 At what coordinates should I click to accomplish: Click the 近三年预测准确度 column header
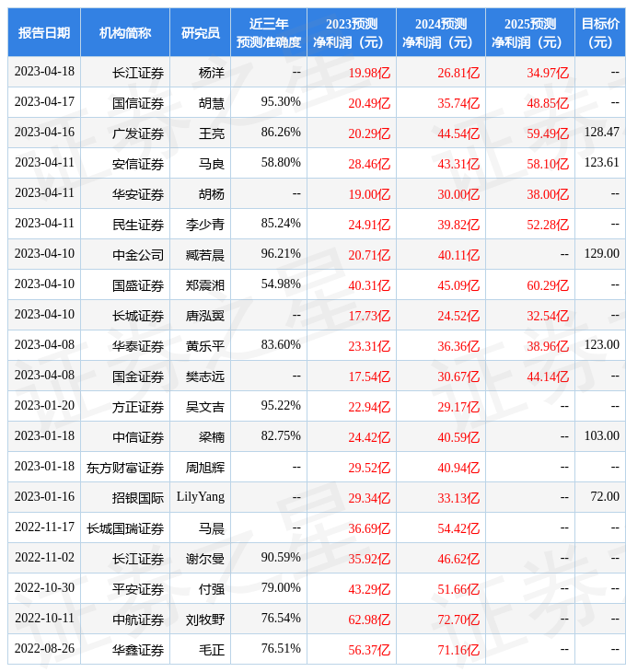[x=269, y=32]
